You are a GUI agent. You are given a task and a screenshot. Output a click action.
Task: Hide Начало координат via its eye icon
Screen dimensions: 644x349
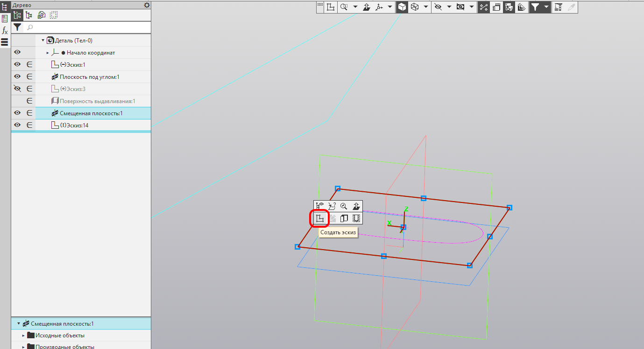coord(17,52)
